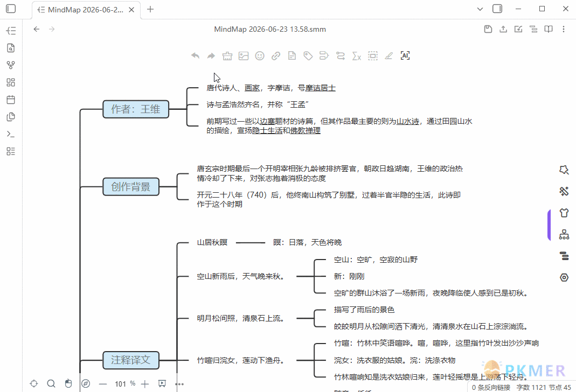Screen dimensions: 576x392
Task: Click the outline view header icon
Action: 533,29
